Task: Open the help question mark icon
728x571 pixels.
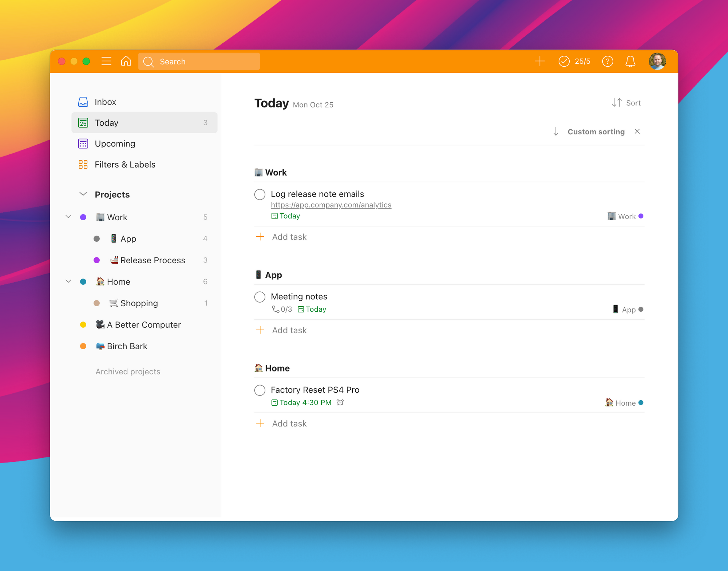Action: click(608, 61)
